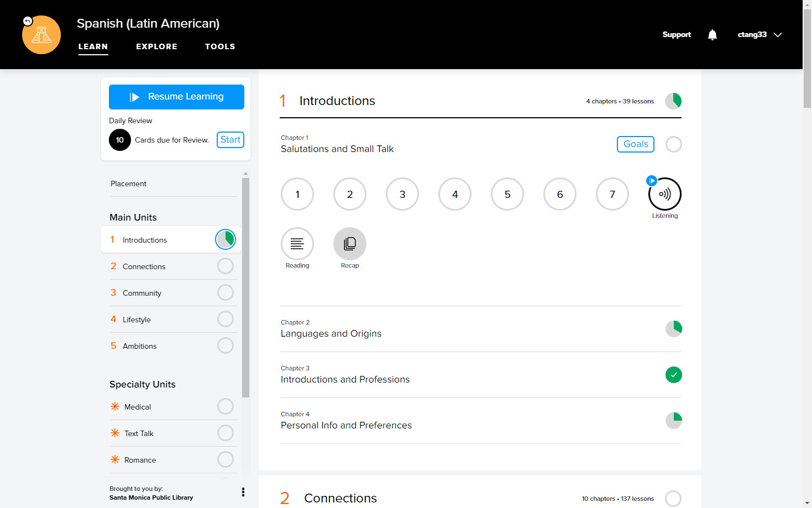Viewport: 812px width, 508px height.
Task: Click the Chapter 1 completion circle
Action: coord(674,144)
